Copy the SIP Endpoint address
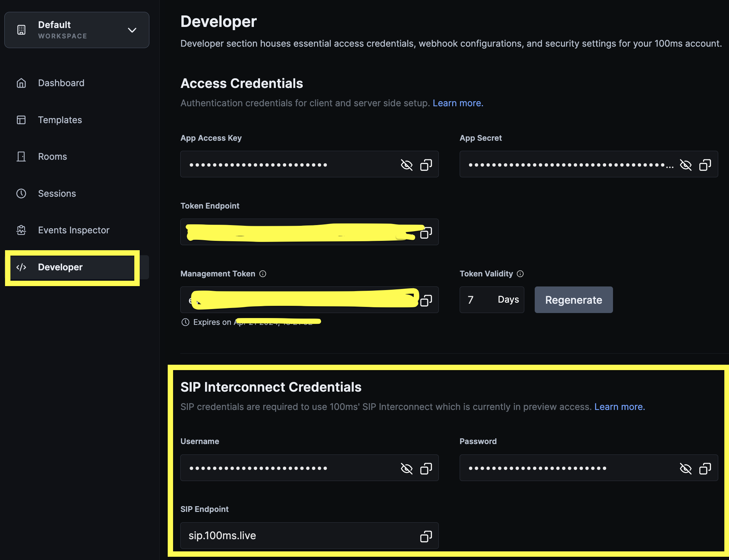 [x=426, y=536]
